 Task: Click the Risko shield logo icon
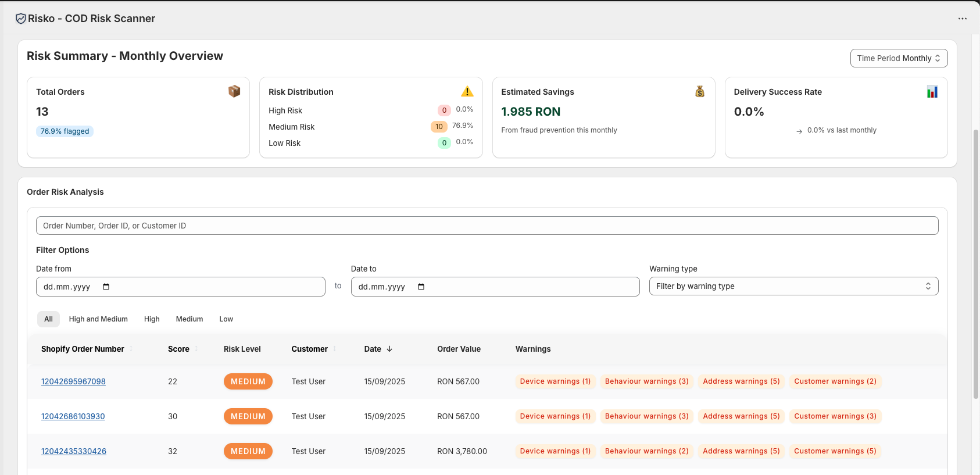click(x=21, y=19)
